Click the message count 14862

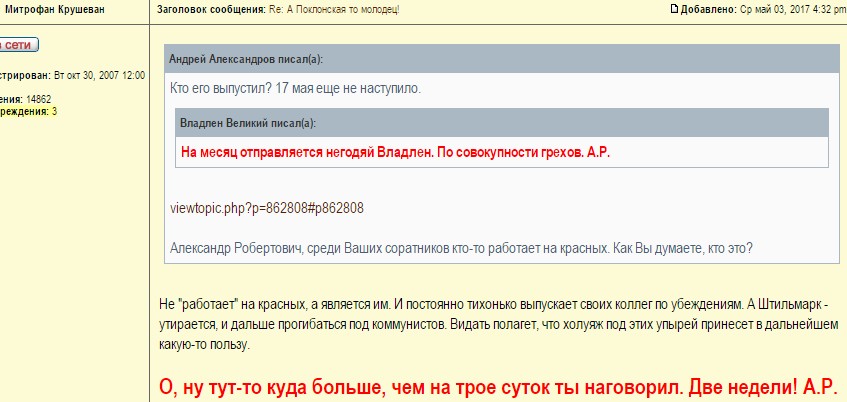[x=39, y=99]
